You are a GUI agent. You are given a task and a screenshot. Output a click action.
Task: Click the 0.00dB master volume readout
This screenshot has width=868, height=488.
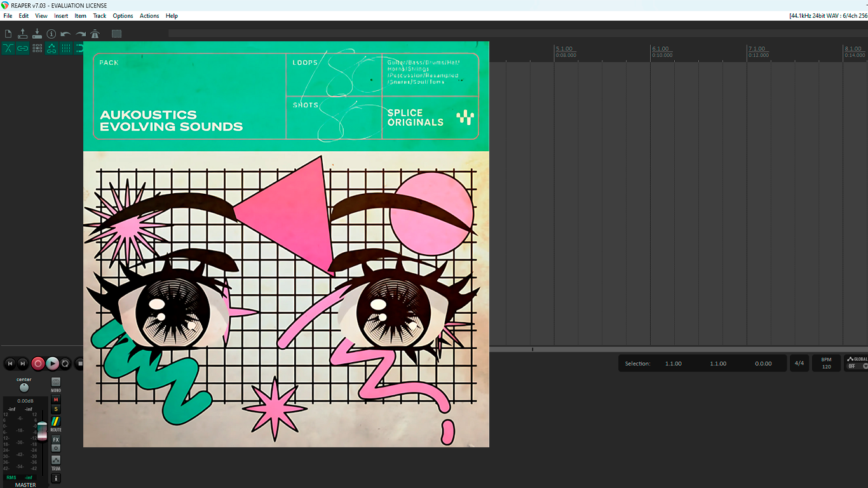coord(25,401)
